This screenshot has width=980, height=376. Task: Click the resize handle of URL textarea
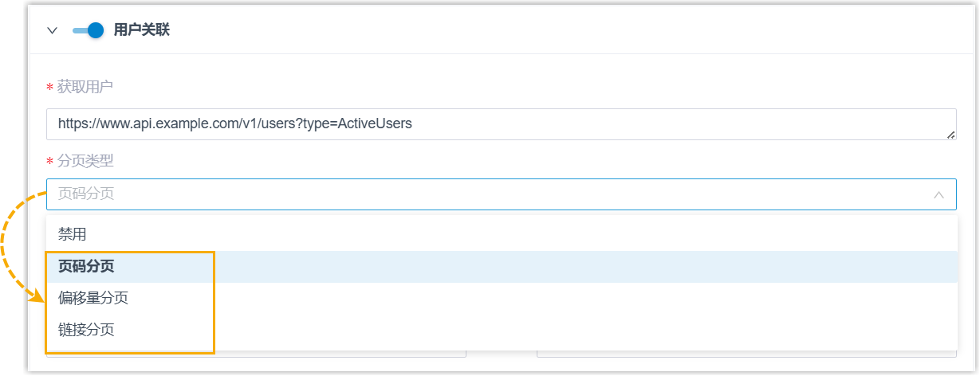tap(950, 135)
